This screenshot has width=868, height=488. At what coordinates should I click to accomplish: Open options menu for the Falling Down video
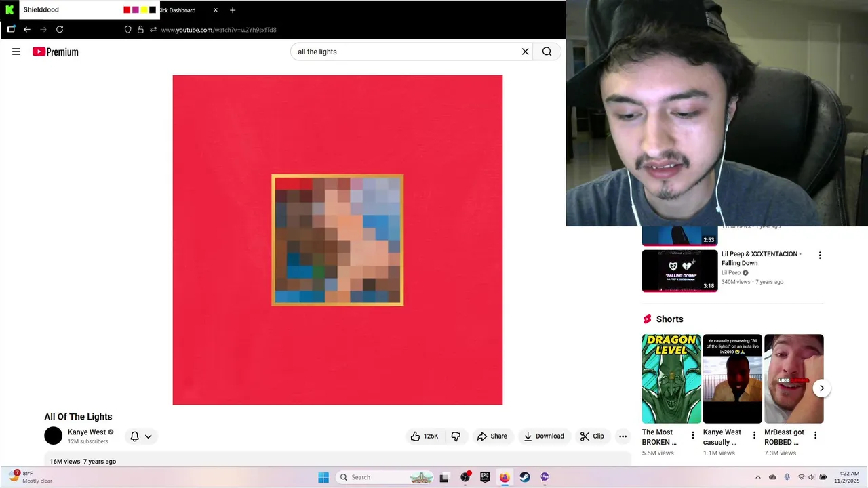(820, 256)
